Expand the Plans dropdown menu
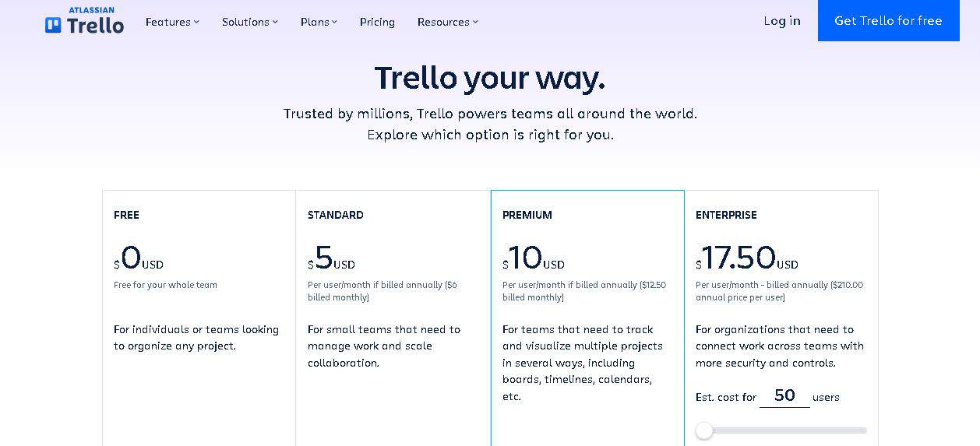980x446 pixels. coord(319,22)
